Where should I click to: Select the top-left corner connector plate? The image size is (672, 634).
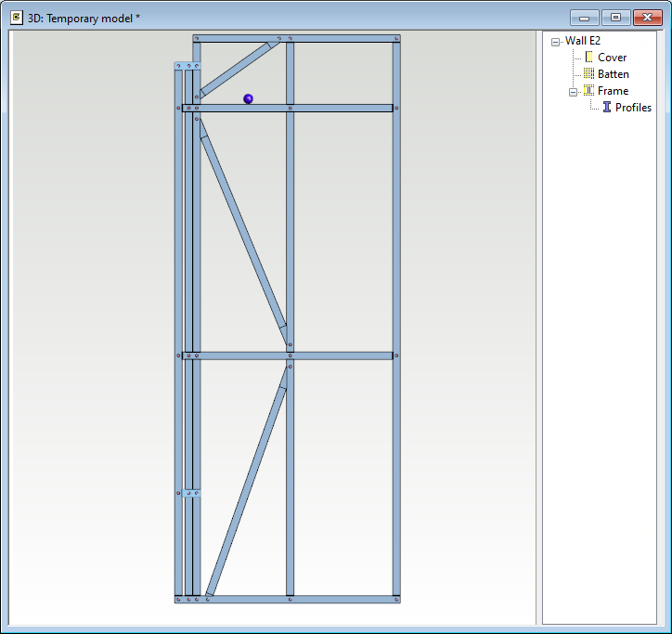[188, 66]
